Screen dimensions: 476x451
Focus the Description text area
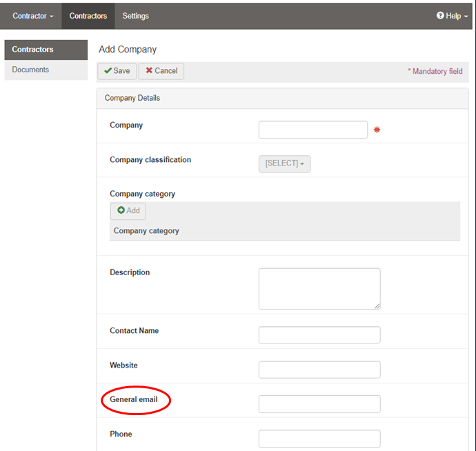click(319, 288)
